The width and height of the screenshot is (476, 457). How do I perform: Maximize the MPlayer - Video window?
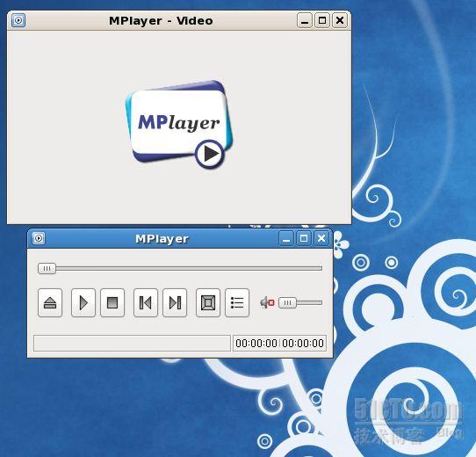322,21
